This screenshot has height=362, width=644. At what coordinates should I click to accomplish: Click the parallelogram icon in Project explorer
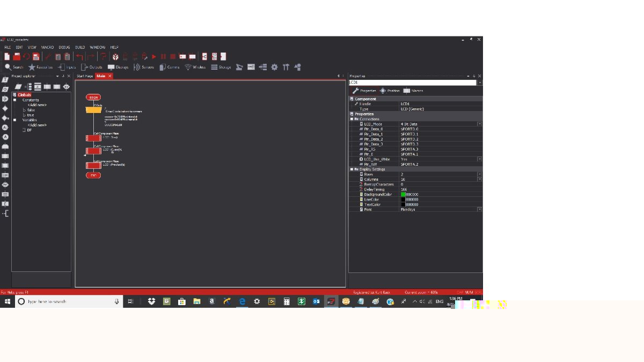click(18, 86)
